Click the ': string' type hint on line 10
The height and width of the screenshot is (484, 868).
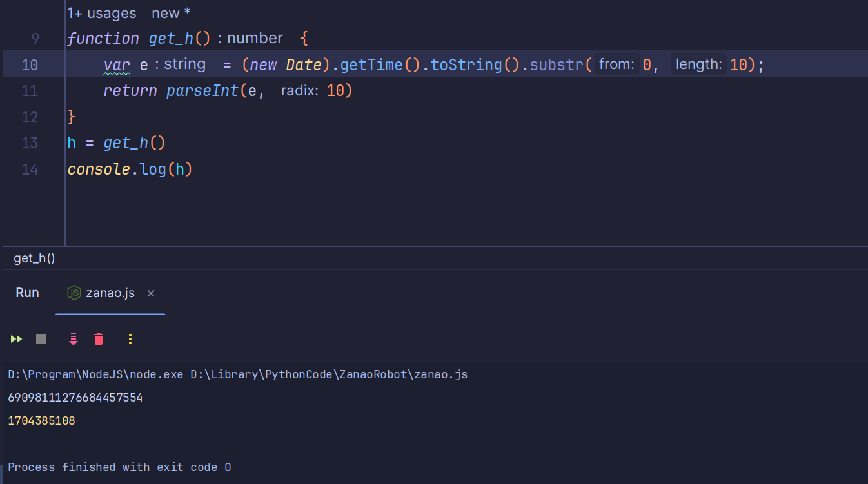tap(180, 64)
